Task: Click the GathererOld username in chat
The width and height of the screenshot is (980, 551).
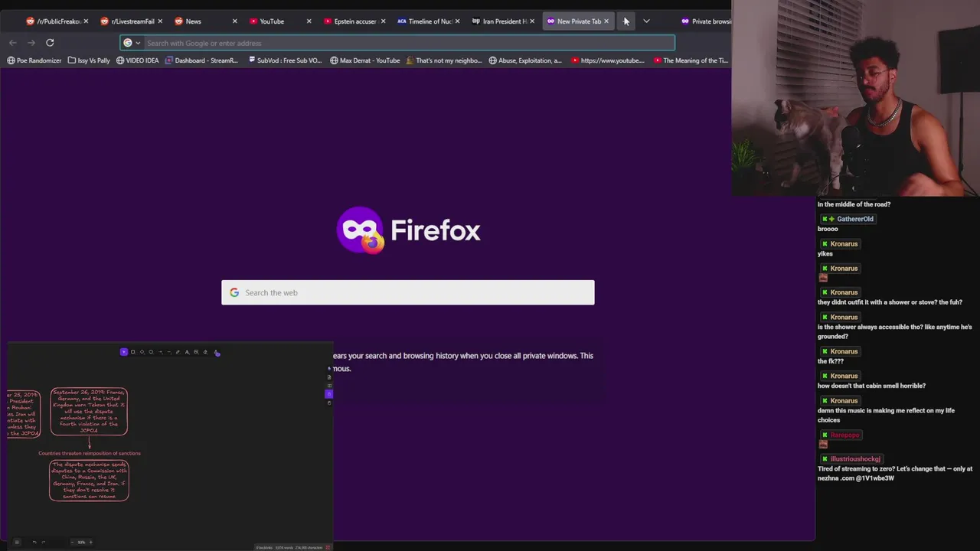Action: (x=855, y=219)
